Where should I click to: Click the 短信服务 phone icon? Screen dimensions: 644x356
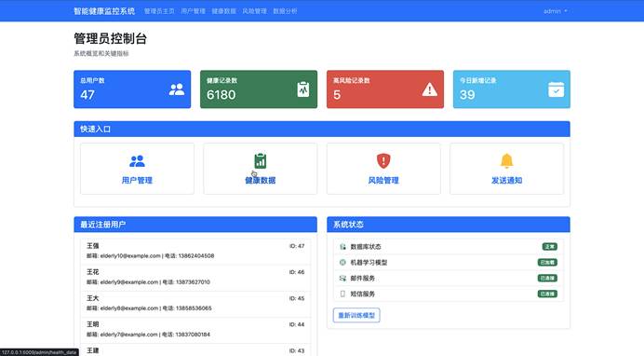[343, 294]
